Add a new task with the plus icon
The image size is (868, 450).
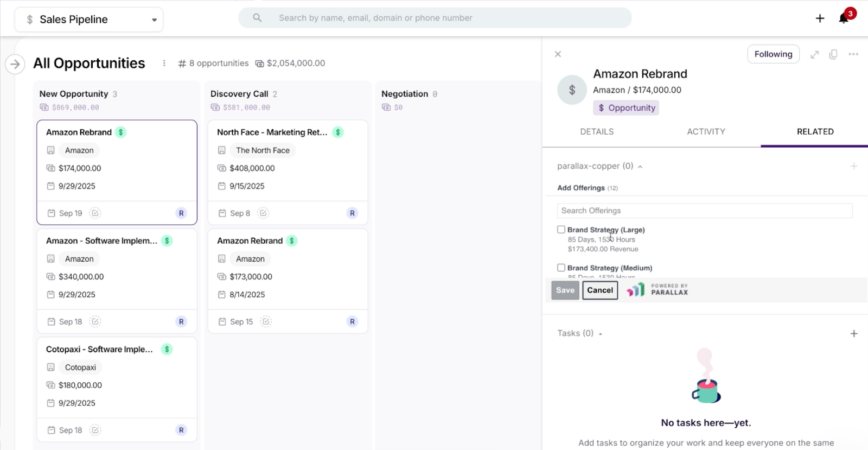[x=854, y=333]
